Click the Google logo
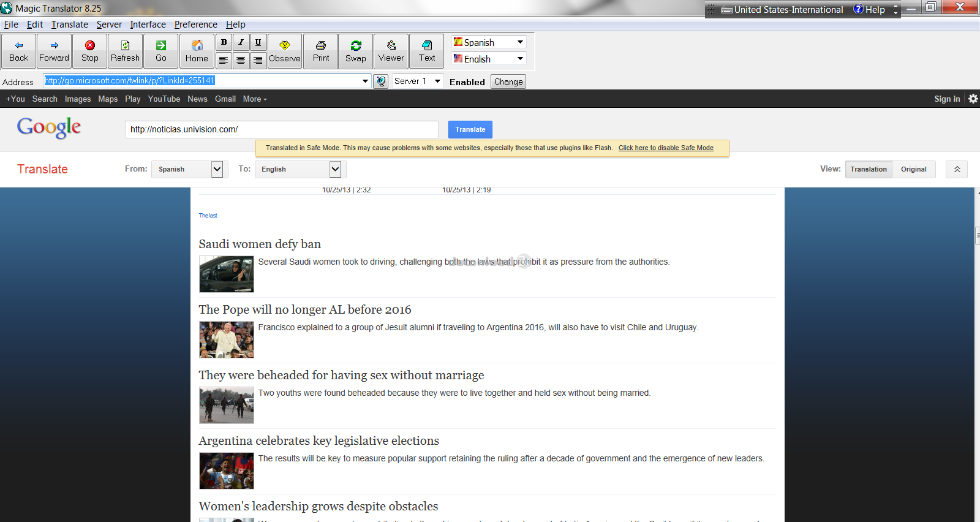This screenshot has width=980, height=522. click(x=49, y=127)
